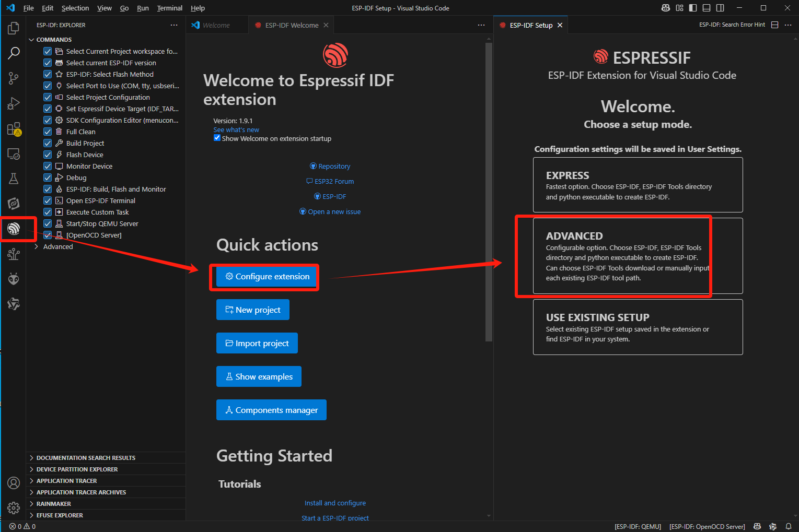The image size is (799, 532).
Task: Click errors and warnings count in status bar
Action: (22, 526)
